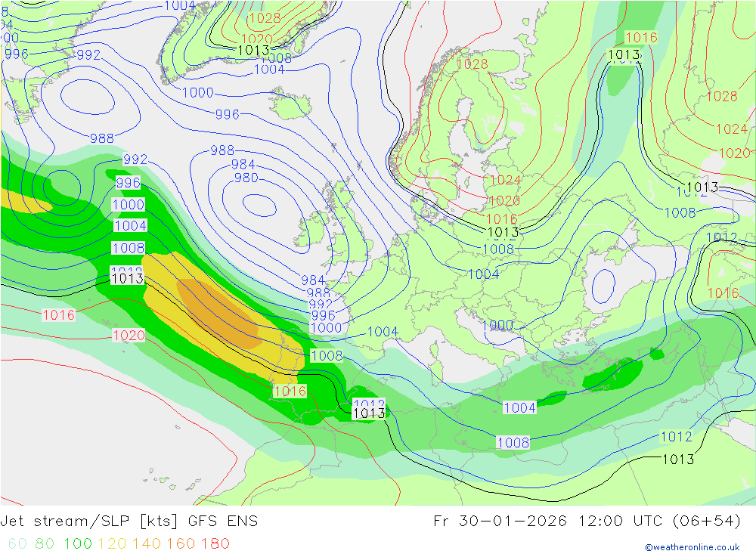Click the "Fr 30-01-2026 12:00 UTC (06+54)" timestamp
This screenshot has height=554, width=756.
point(587,522)
